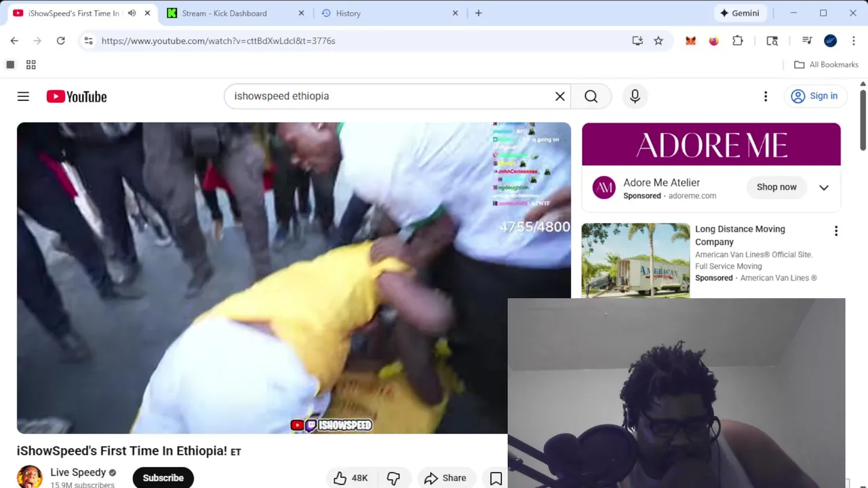The height and width of the screenshot is (488, 868).
Task: Click the adoreme.com sponsored domain text
Action: pos(692,196)
